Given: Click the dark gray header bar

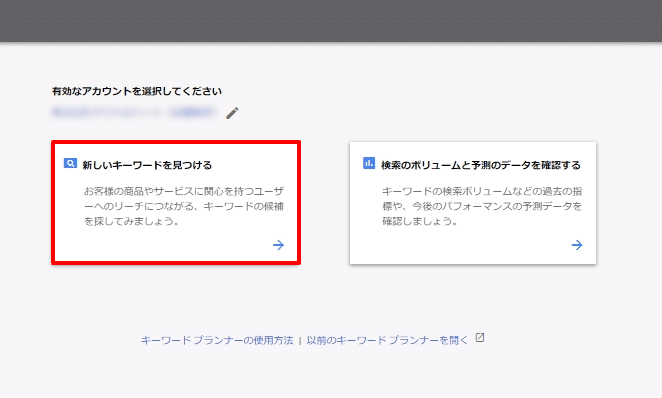Looking at the screenshot, I should coord(331,21).
